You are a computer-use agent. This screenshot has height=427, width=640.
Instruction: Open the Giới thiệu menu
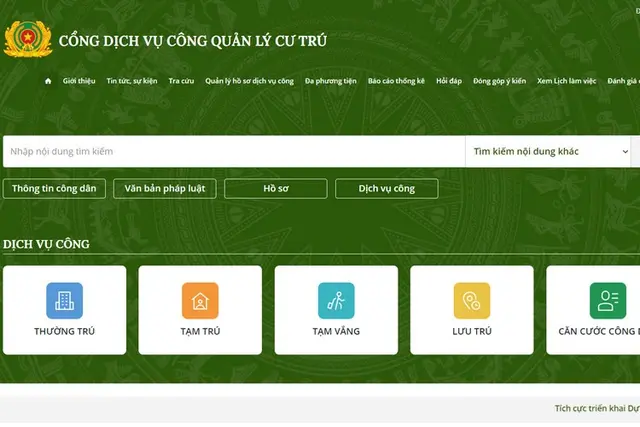point(79,81)
